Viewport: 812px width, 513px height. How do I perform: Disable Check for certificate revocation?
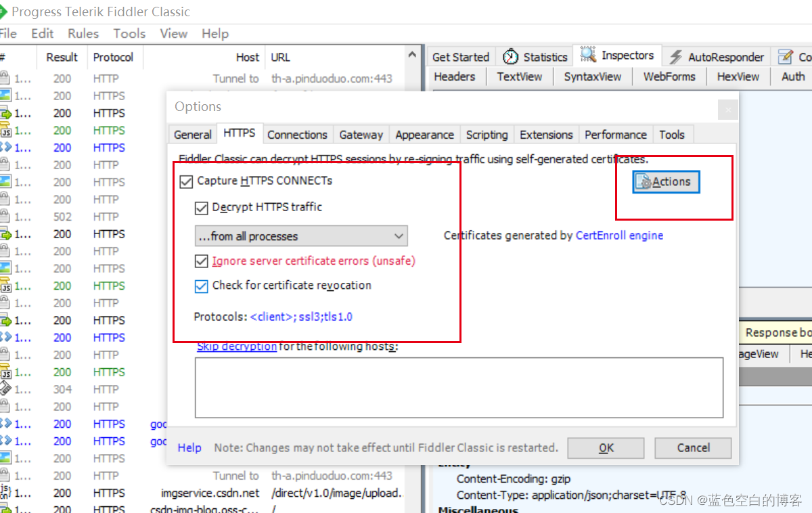point(201,286)
